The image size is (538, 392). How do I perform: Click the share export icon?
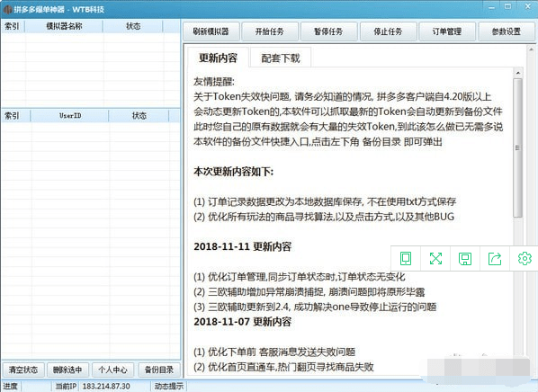[x=495, y=258]
